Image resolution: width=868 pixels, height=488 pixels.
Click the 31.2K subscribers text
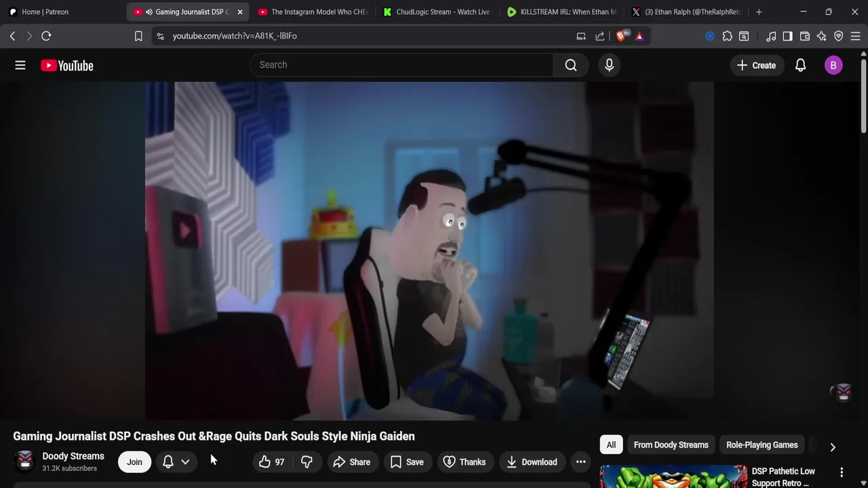(69, 468)
